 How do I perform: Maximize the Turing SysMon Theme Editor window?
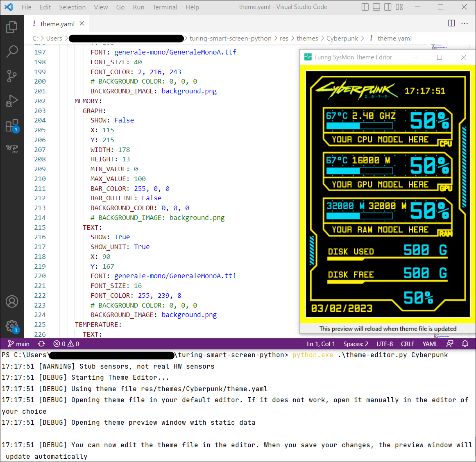[x=439, y=57]
